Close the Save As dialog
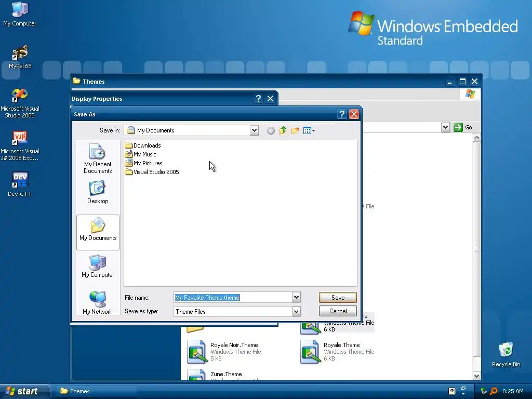The height and width of the screenshot is (399, 532). point(354,114)
